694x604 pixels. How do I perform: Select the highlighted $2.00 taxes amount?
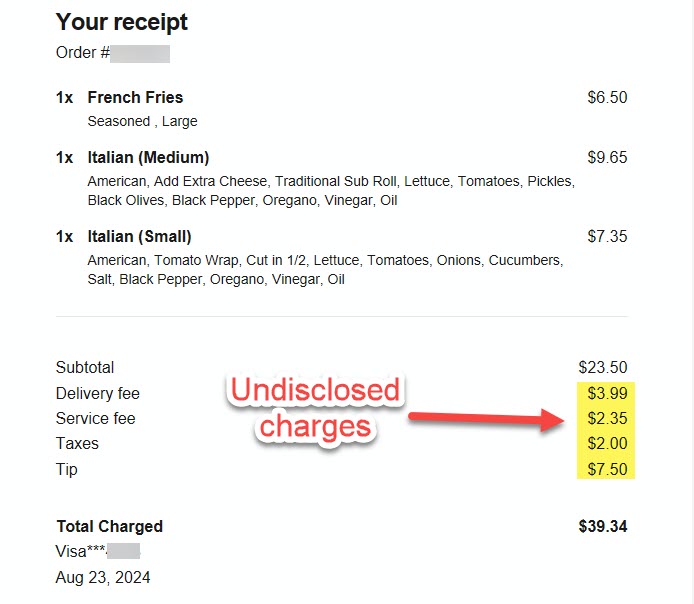tap(607, 443)
